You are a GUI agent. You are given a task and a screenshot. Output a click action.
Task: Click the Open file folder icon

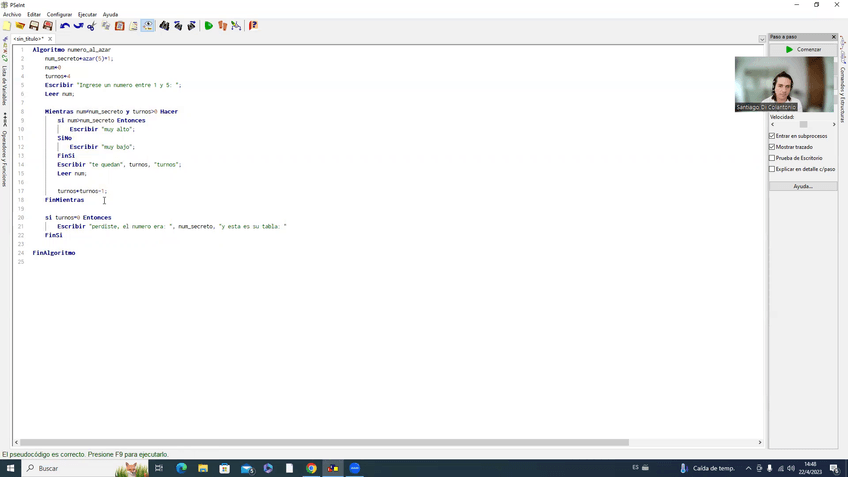click(20, 26)
